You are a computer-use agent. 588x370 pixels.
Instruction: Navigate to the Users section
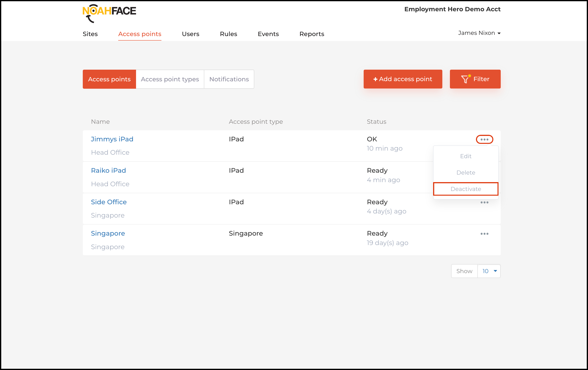pyautogui.click(x=191, y=34)
